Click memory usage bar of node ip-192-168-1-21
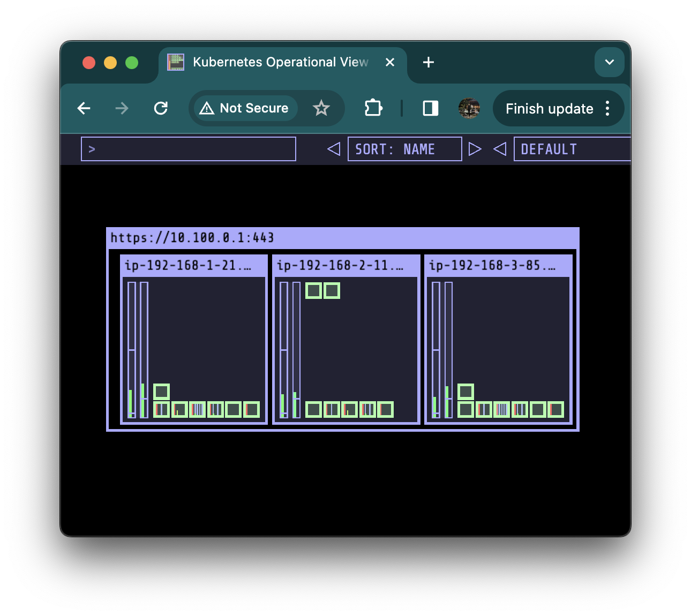The image size is (691, 616). click(x=144, y=350)
